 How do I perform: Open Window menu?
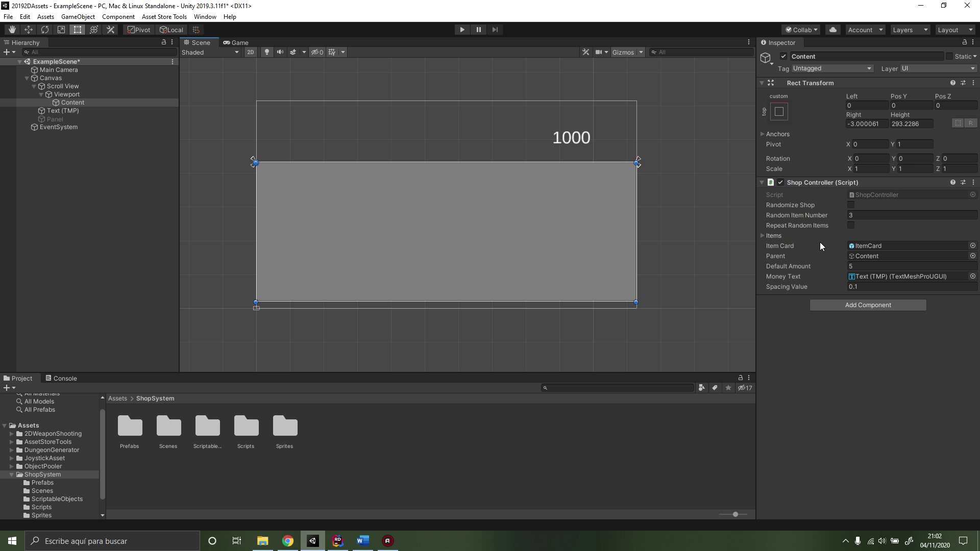pyautogui.click(x=205, y=17)
